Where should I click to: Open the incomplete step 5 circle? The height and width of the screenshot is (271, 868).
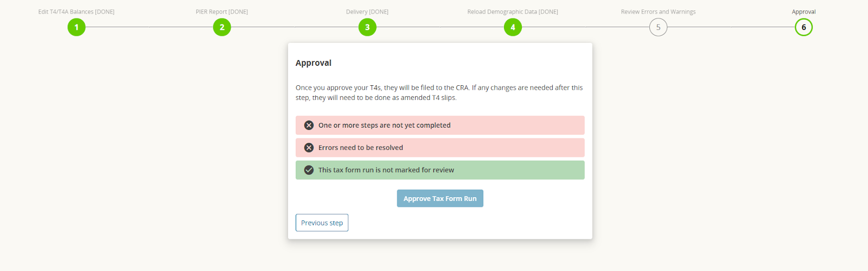click(x=658, y=27)
